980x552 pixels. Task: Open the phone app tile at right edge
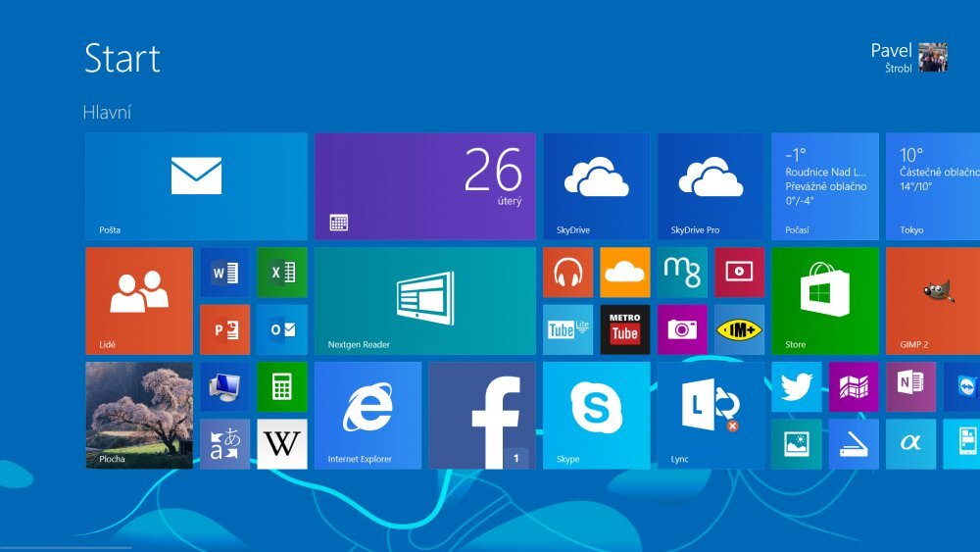pos(962,444)
